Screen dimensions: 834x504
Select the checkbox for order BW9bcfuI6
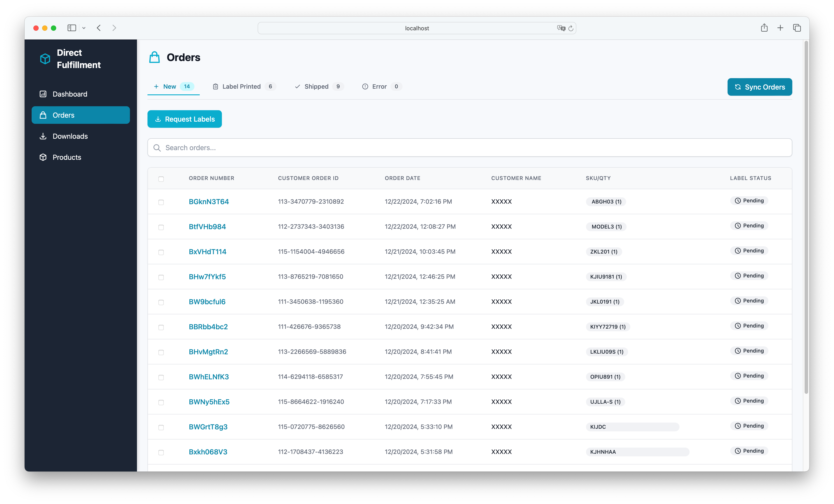[x=161, y=302]
